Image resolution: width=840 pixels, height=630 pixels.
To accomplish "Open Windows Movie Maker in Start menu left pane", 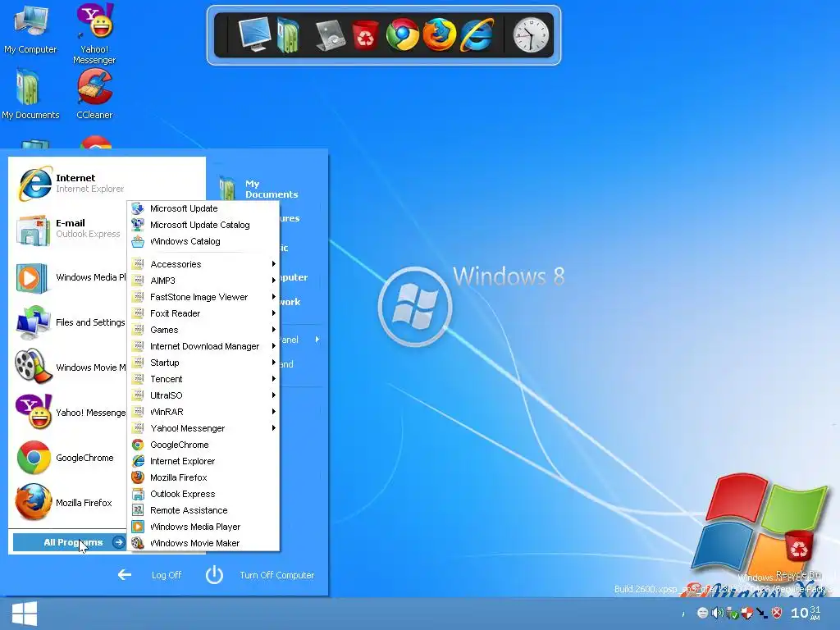I will 70,367.
